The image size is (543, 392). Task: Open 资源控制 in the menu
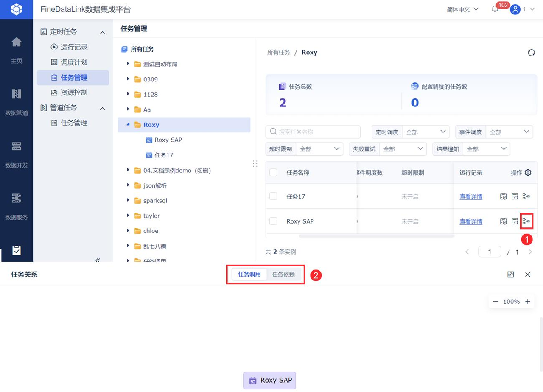[x=73, y=92]
